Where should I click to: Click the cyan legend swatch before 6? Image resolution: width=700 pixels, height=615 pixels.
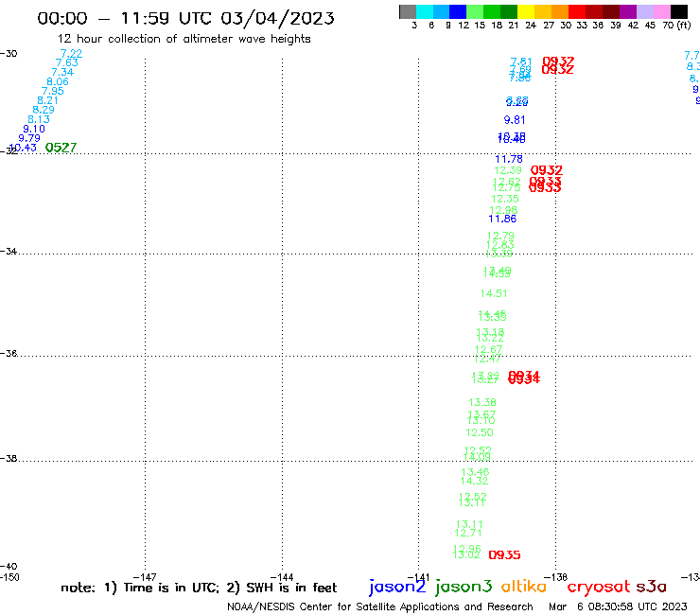425,11
